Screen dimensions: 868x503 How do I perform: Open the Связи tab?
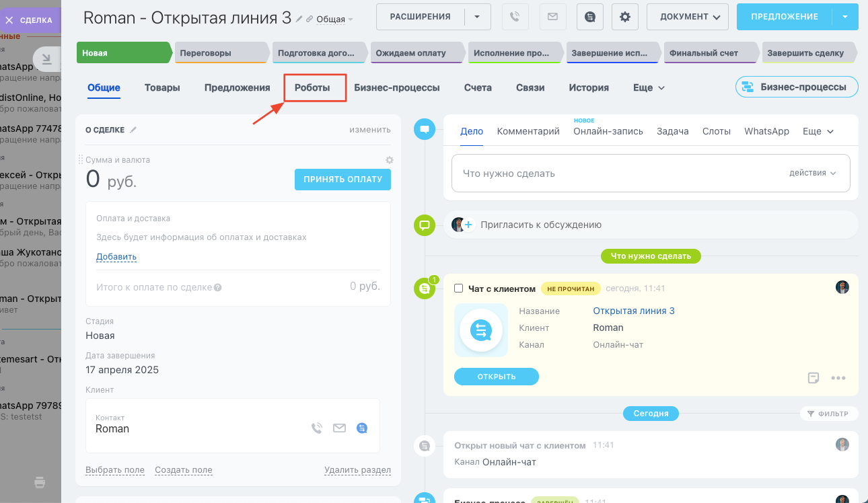pyautogui.click(x=530, y=87)
